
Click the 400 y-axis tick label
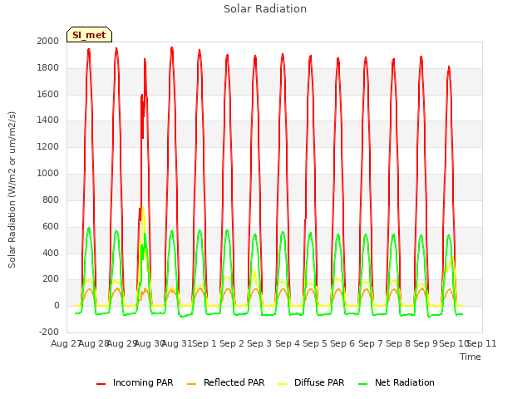pyautogui.click(x=51, y=253)
